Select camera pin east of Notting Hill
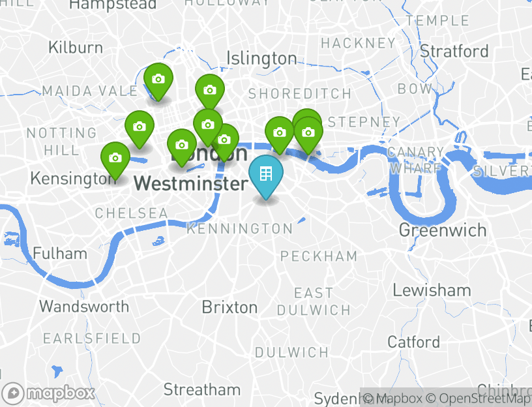The height and width of the screenshot is (407, 532). click(x=140, y=129)
